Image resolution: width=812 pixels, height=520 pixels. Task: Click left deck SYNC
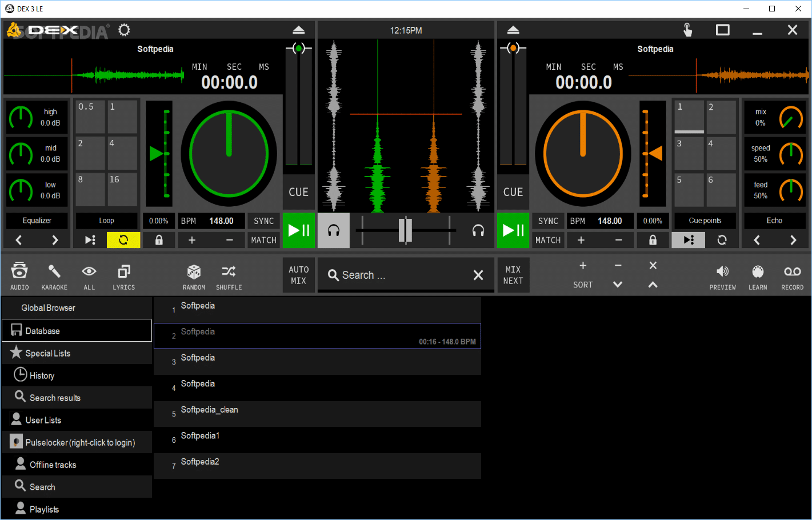pos(264,221)
